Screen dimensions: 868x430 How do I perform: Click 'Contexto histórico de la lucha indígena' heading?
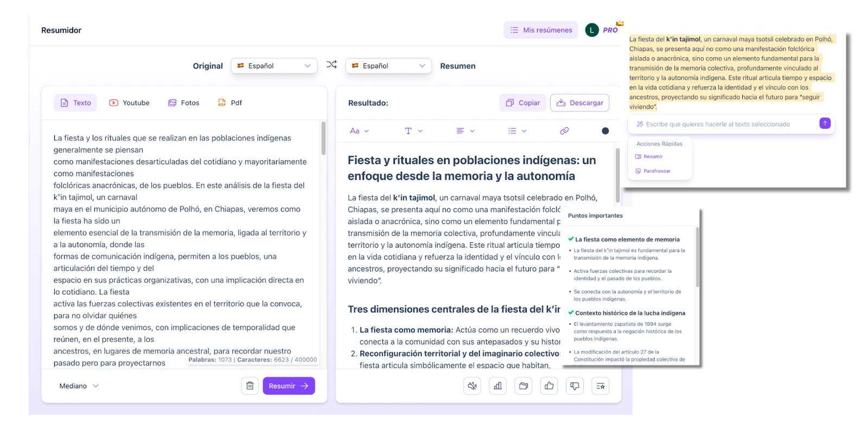[x=630, y=313]
